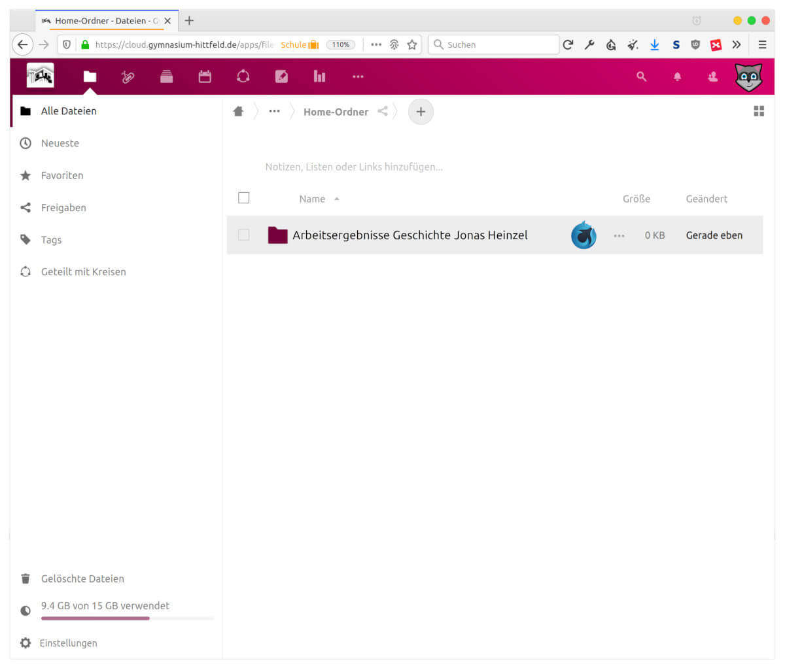Click the magnifier search icon in header
Screen dimensions: 785x672
tap(641, 76)
